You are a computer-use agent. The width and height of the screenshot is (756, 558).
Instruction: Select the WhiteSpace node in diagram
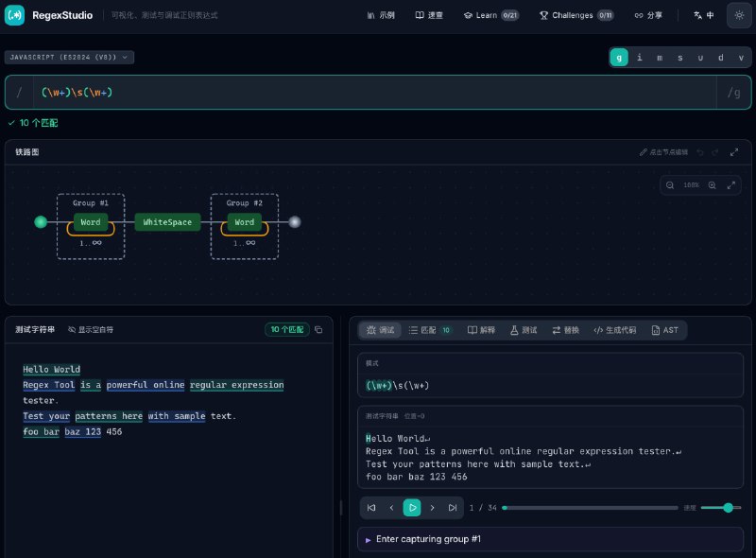coord(167,222)
